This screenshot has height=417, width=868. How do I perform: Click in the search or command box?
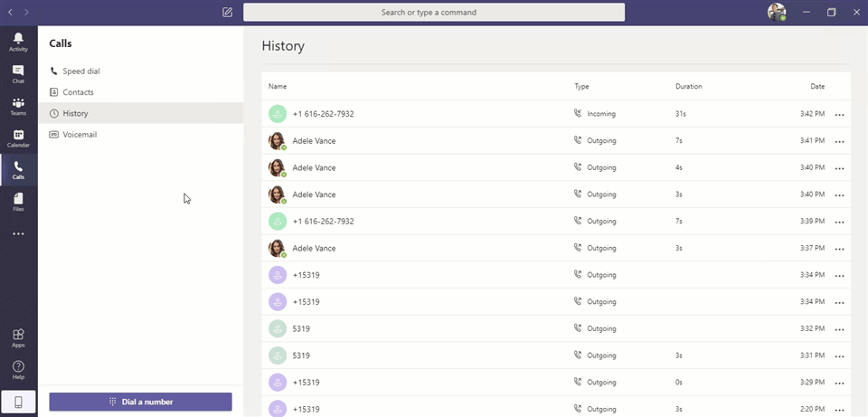434,12
